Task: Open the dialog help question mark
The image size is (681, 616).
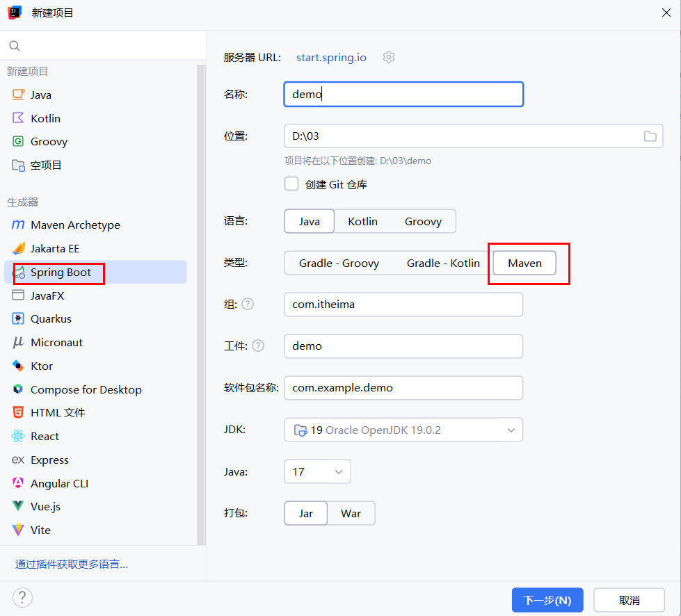Action: click(x=22, y=598)
